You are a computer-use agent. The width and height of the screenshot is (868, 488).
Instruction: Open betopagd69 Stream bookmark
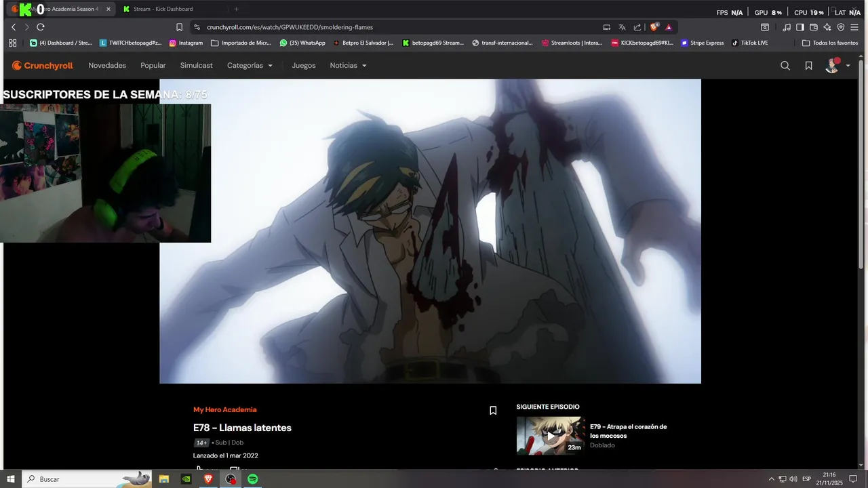tap(433, 43)
